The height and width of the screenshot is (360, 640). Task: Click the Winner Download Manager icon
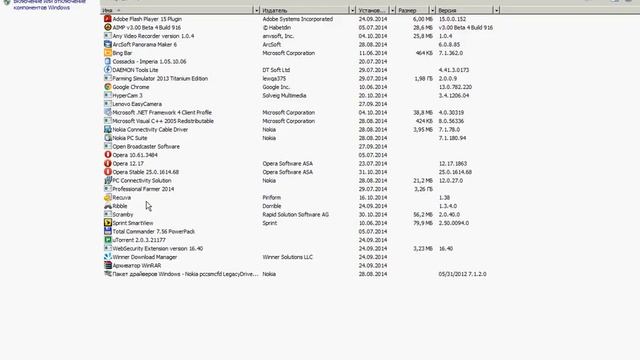point(108,257)
